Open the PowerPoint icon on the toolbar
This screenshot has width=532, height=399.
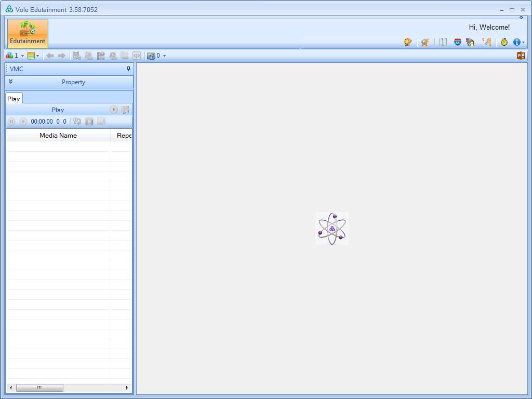pyautogui.click(x=520, y=55)
